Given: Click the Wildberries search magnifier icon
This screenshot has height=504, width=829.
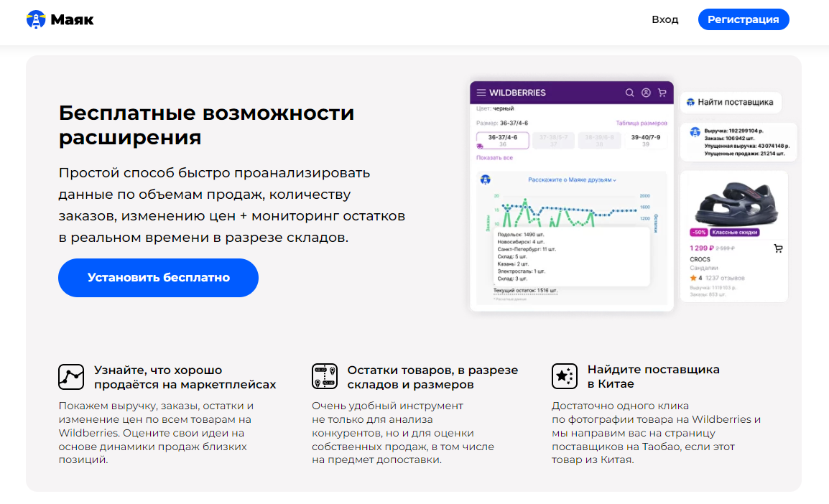Looking at the screenshot, I should 629,93.
